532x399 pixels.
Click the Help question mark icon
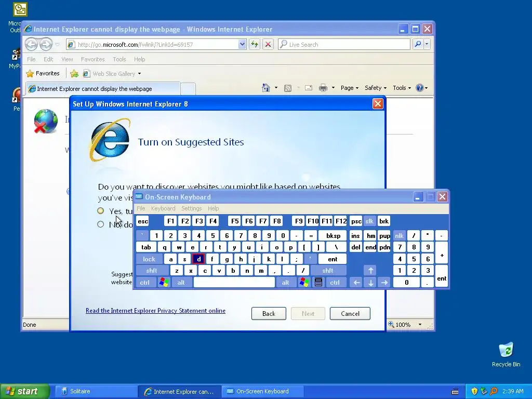420,88
